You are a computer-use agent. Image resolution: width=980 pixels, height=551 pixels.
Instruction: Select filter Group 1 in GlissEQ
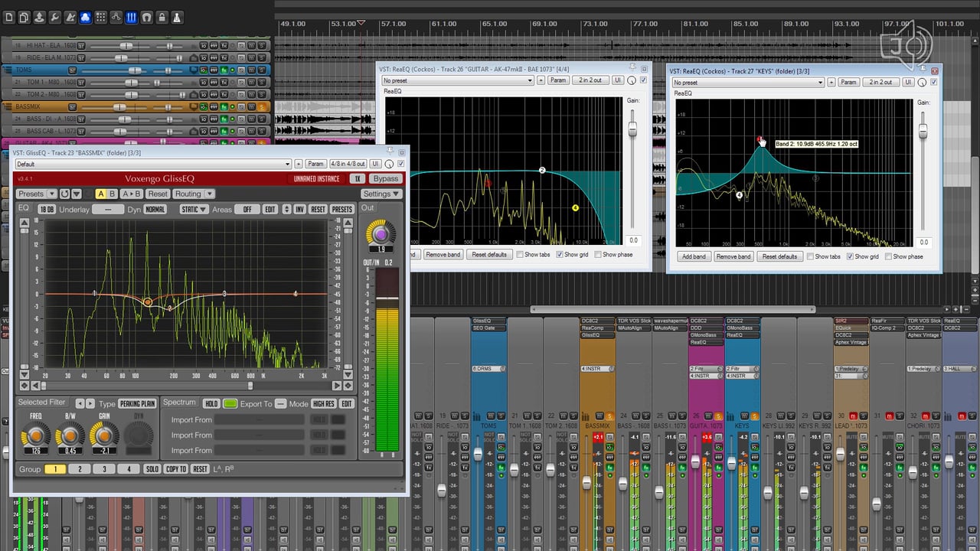tap(55, 469)
